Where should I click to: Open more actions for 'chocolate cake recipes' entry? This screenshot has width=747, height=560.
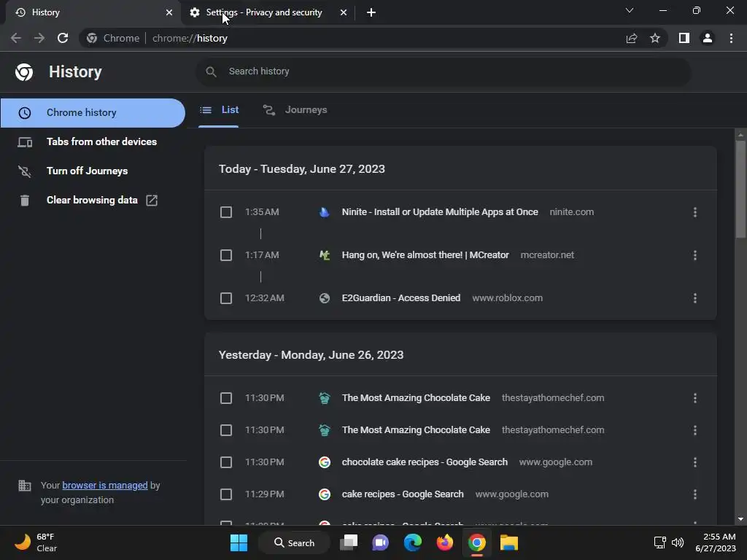[695, 462]
